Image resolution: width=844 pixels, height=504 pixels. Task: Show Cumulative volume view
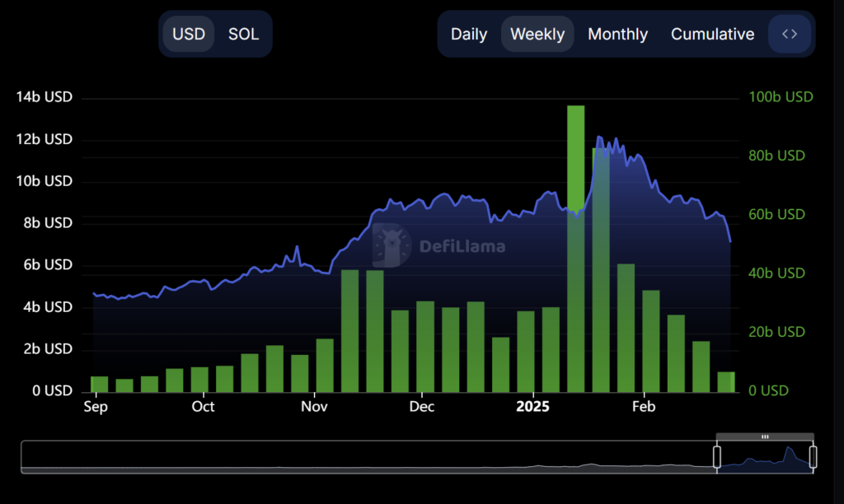712,34
